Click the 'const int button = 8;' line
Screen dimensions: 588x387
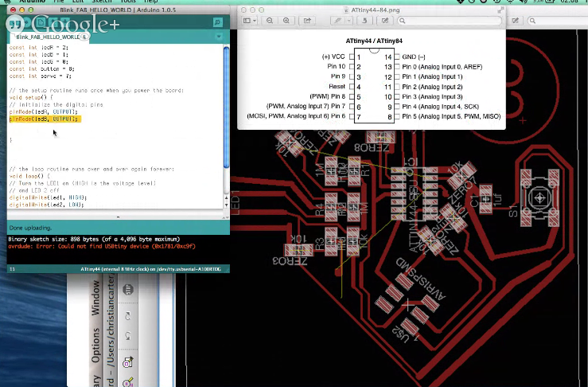point(41,69)
